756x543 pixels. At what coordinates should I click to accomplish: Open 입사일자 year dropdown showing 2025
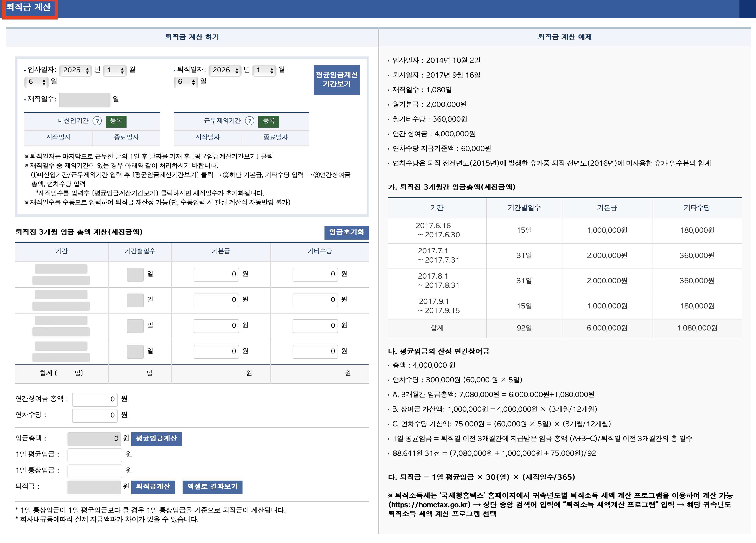pyautogui.click(x=76, y=70)
